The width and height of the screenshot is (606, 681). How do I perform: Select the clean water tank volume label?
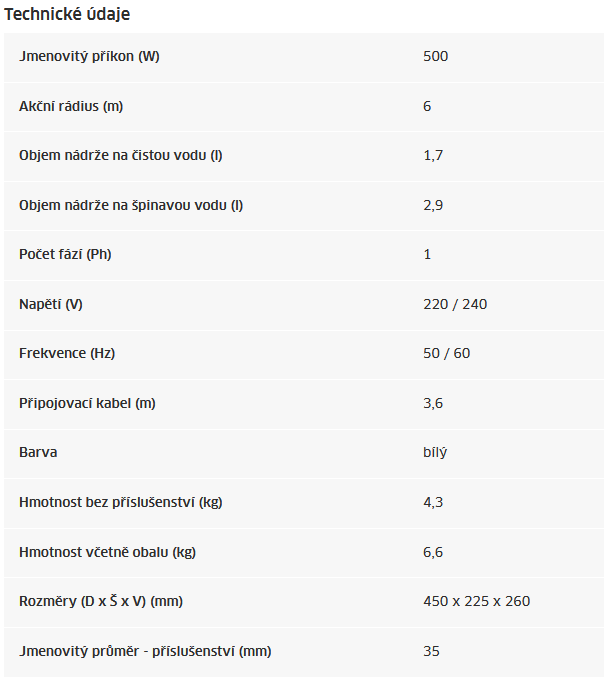pos(120,156)
